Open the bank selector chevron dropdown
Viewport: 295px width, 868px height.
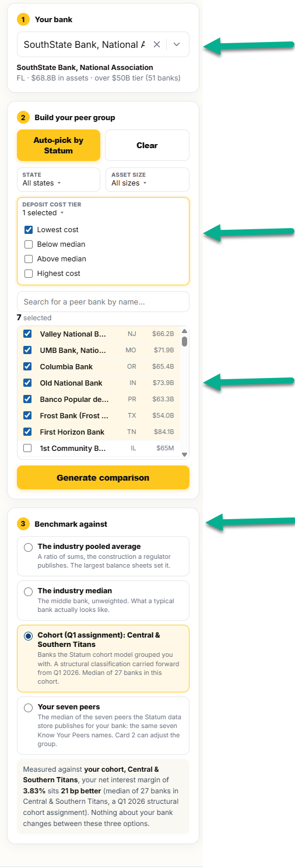coord(177,44)
